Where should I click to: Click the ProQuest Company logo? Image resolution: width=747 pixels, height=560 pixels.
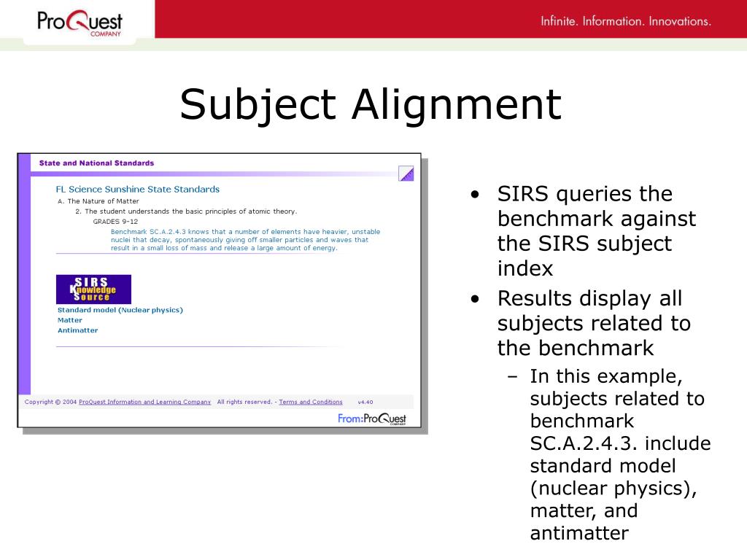80,23
